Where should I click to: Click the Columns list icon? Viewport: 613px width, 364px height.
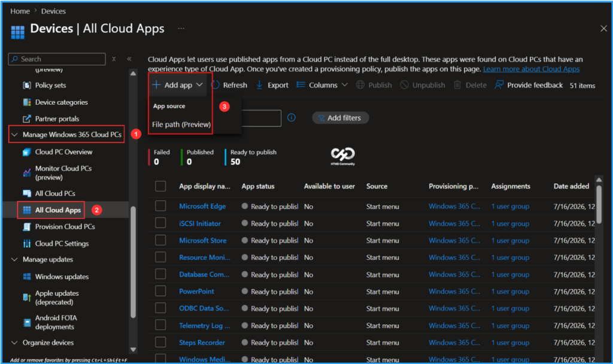[x=301, y=85]
